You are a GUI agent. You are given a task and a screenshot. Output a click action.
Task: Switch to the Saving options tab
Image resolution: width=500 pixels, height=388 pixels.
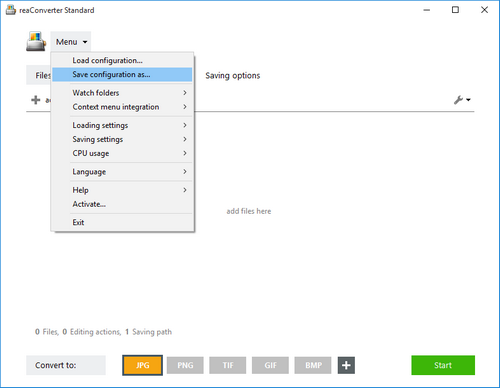[233, 75]
